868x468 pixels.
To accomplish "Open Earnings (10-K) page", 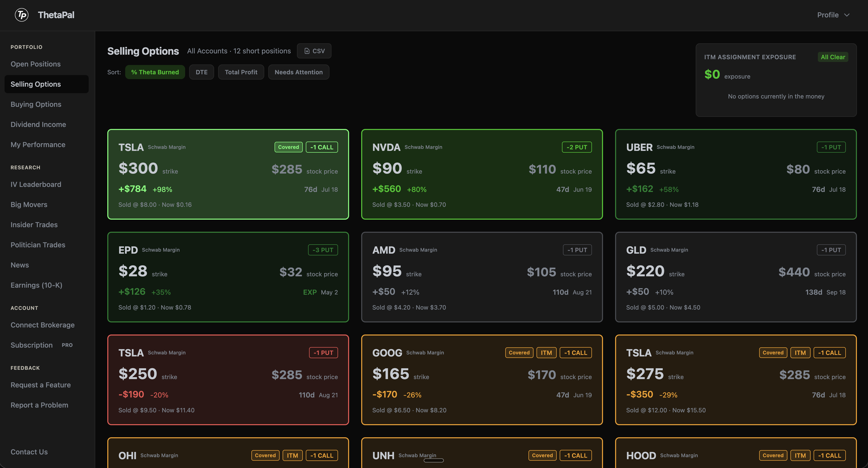I will pyautogui.click(x=47, y=285).
